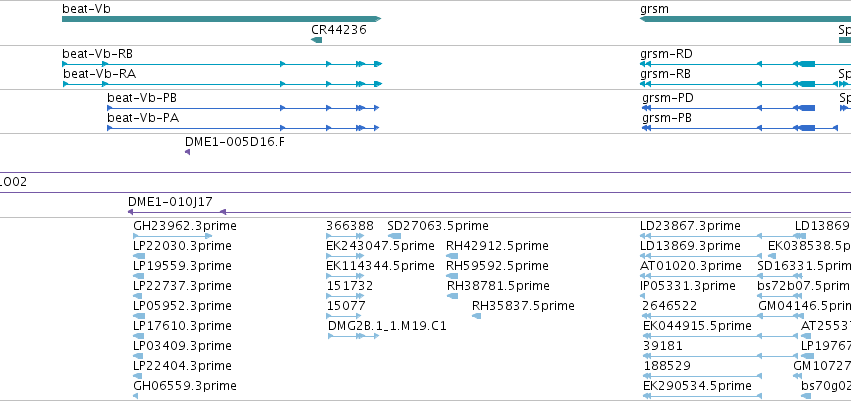Select EST SD27063.5prime
Screen dimensions: 851x401
[394, 236]
